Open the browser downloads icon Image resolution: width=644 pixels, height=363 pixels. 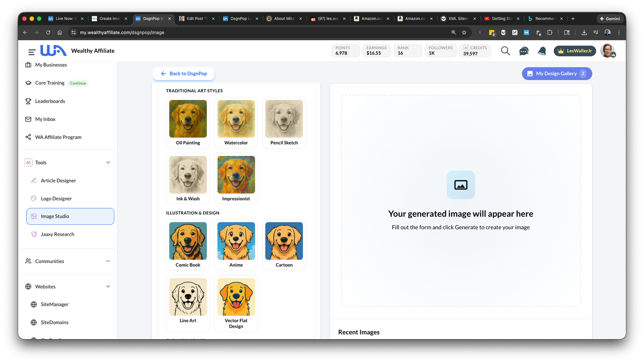584,33
